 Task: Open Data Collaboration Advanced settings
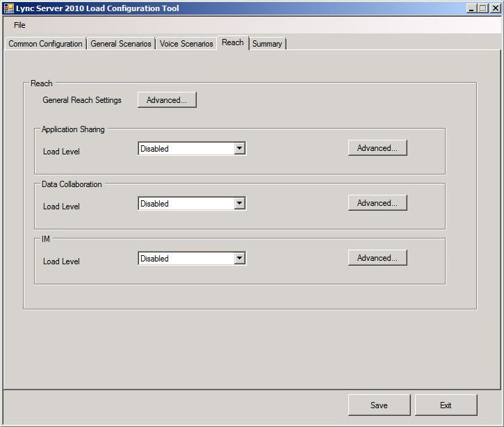coord(377,203)
